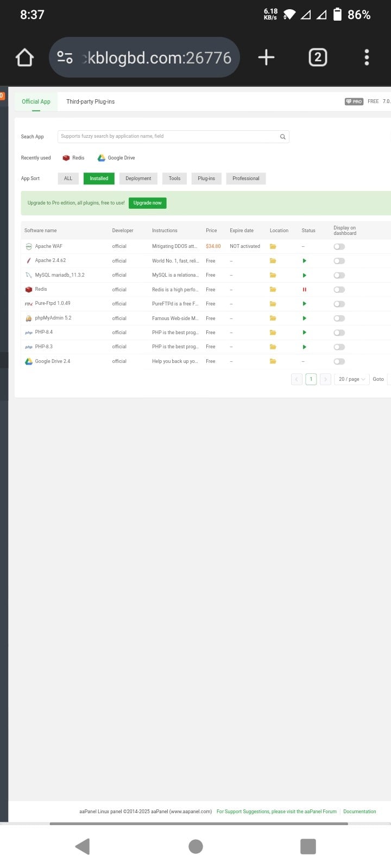Click the horizontal scrollbar at page bottom
This screenshot has width=391, height=868.
(199, 824)
